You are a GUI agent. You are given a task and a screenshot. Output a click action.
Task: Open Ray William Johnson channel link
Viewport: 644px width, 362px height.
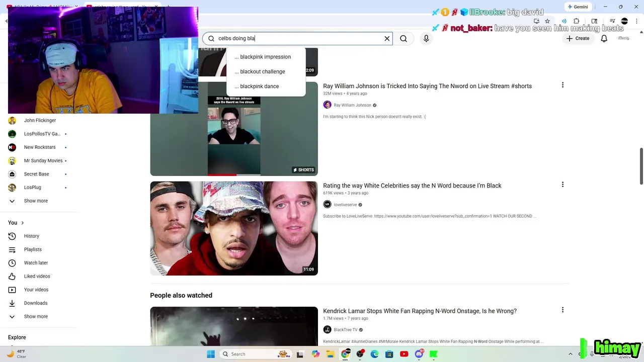point(352,105)
